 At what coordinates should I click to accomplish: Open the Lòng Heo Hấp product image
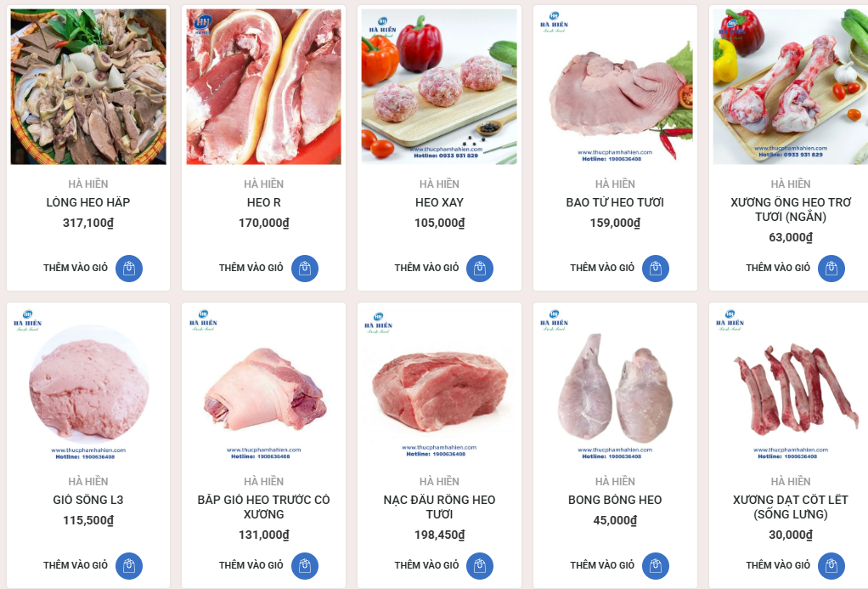click(88, 87)
